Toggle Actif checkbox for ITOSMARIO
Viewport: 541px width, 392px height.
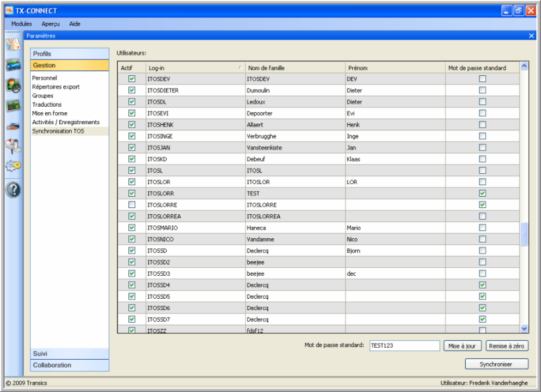pyautogui.click(x=132, y=228)
